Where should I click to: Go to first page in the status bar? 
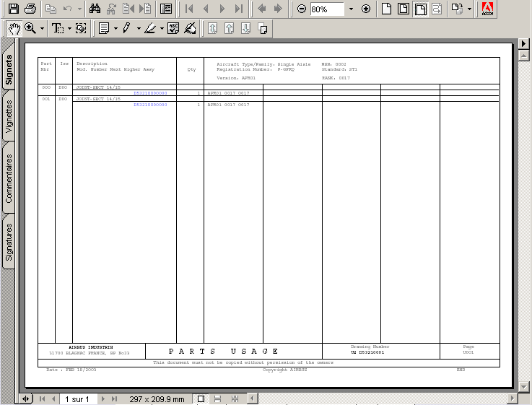(42, 399)
